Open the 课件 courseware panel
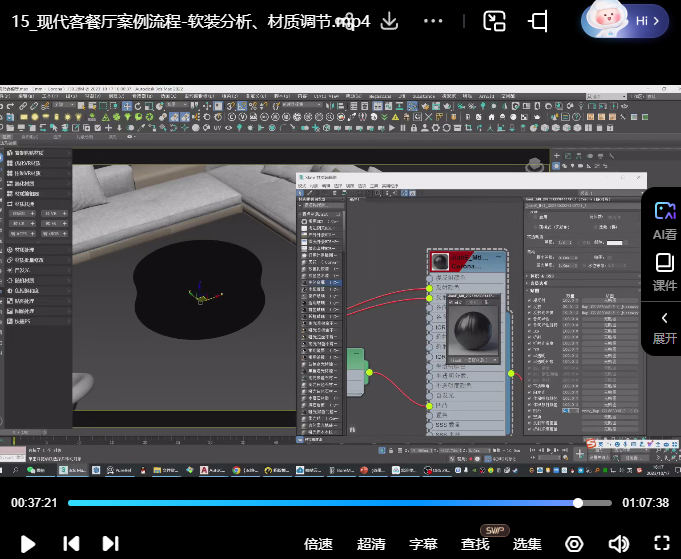This screenshot has width=681, height=559. click(664, 271)
